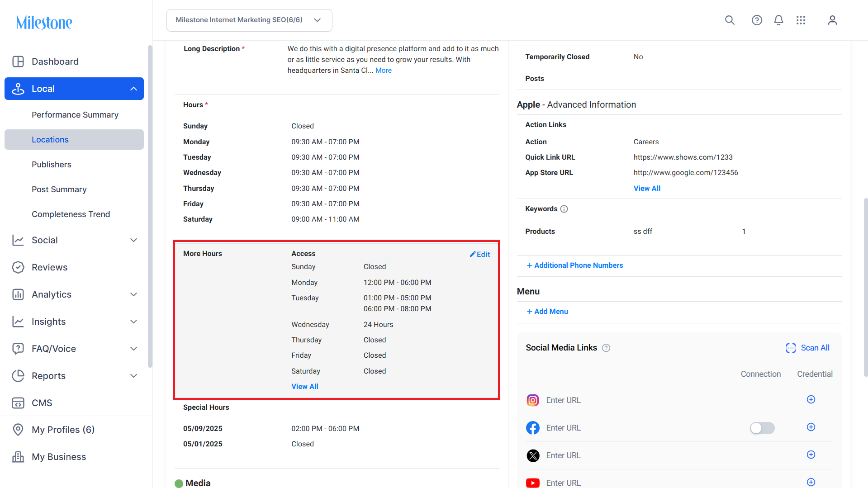Select Locations in sidebar
868x488 pixels.
point(74,140)
